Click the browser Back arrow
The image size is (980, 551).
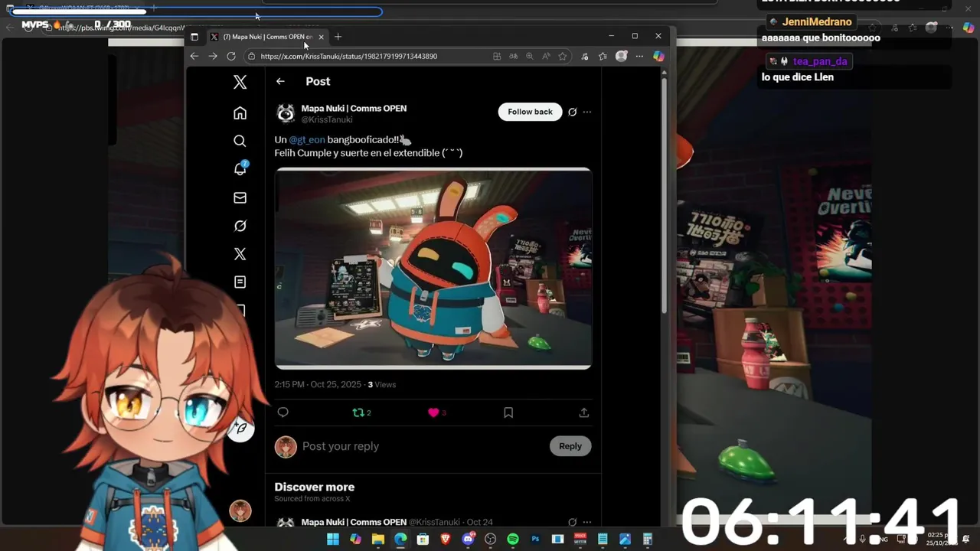coord(194,56)
